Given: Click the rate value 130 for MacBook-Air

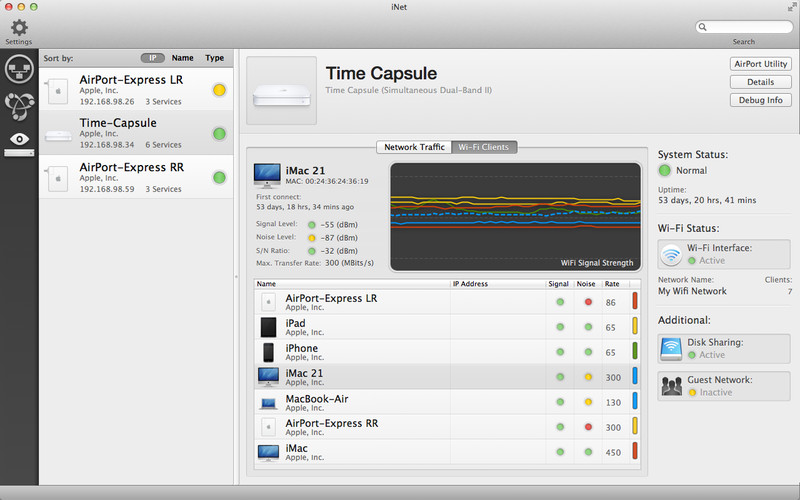Looking at the screenshot, I should click(x=613, y=403).
